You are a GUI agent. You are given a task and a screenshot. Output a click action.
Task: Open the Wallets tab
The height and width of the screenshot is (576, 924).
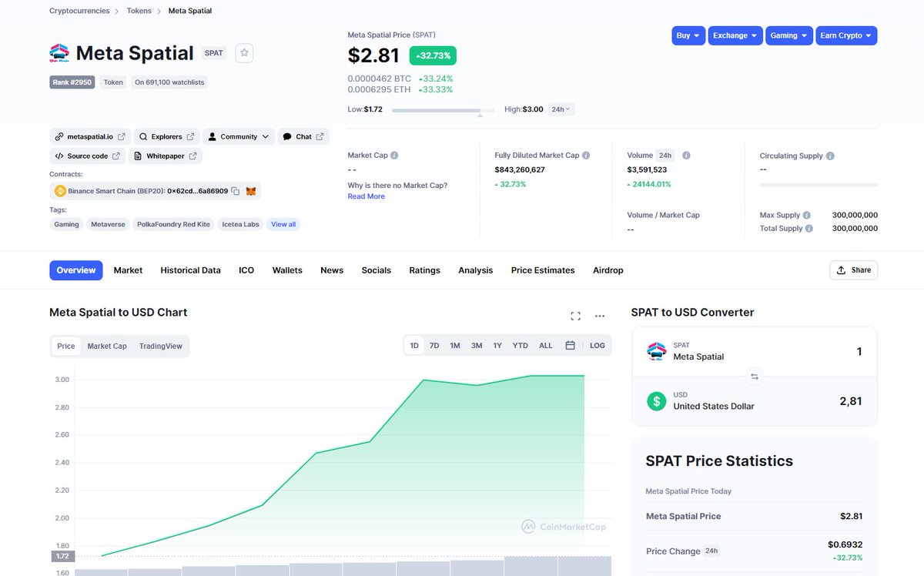[x=287, y=270]
